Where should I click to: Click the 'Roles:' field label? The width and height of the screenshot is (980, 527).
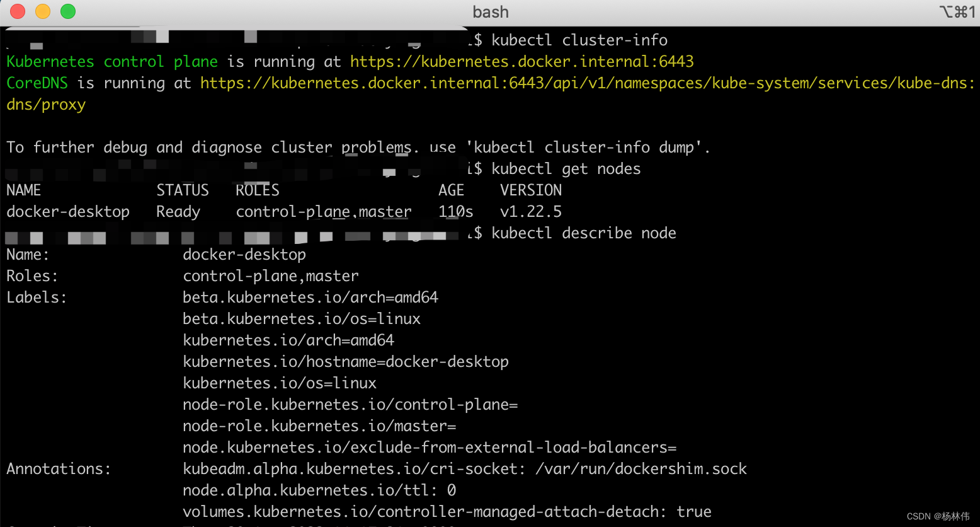(32, 276)
